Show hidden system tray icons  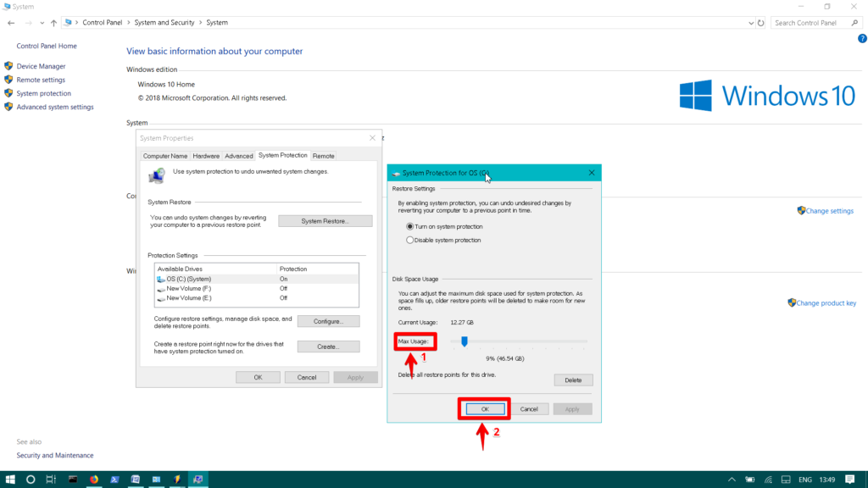732,480
